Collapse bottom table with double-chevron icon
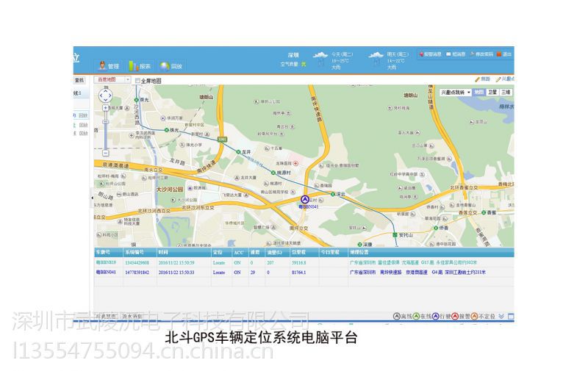 tap(502, 317)
